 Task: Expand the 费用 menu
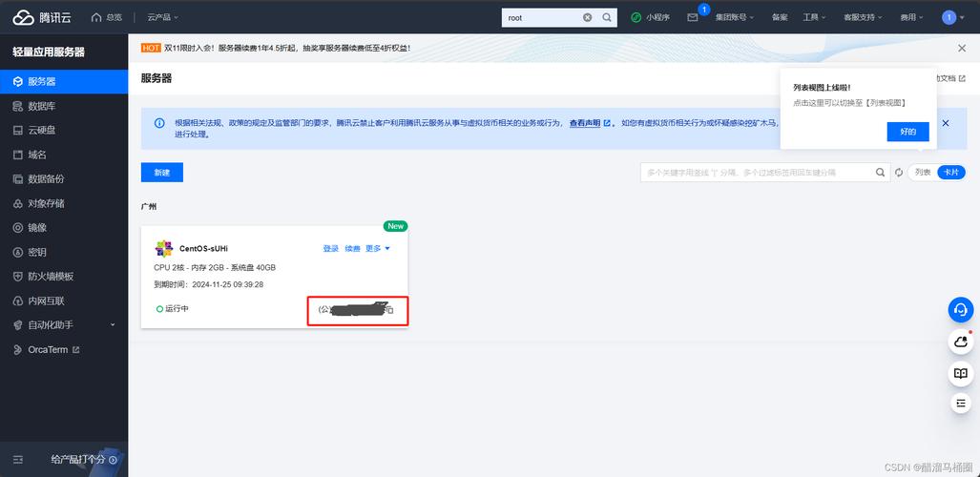tap(911, 17)
